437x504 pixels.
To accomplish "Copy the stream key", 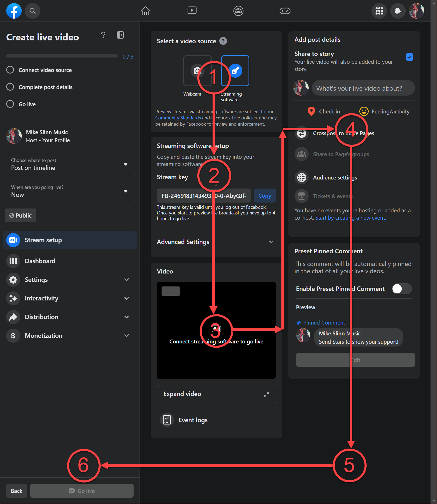I will (265, 196).
